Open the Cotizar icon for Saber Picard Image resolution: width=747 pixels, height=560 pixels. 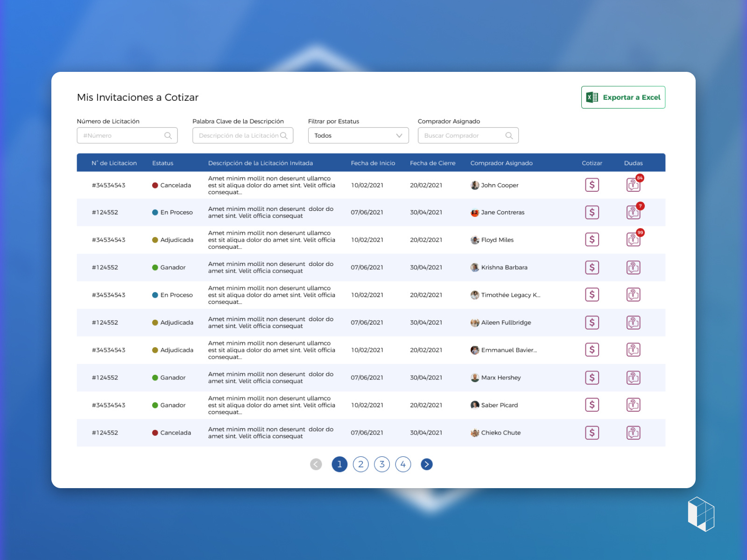point(592,405)
